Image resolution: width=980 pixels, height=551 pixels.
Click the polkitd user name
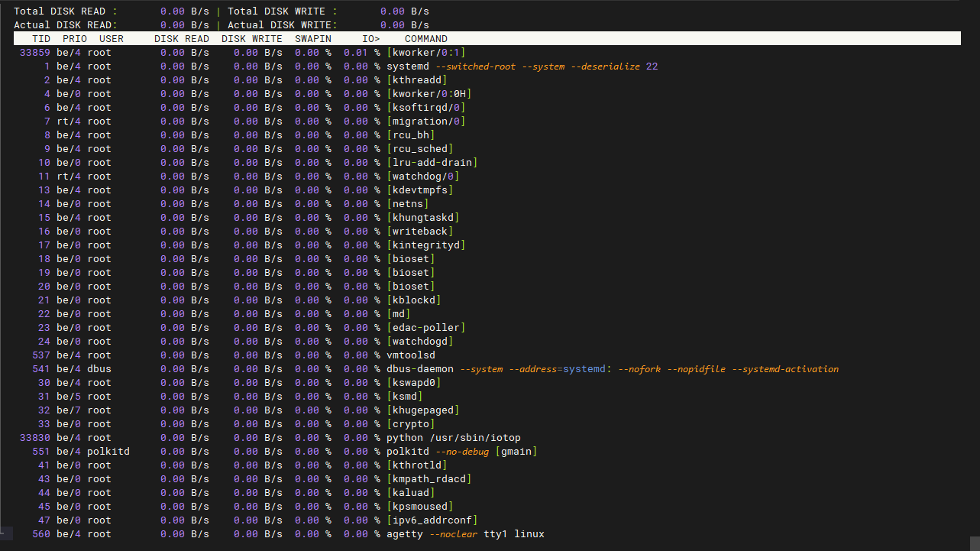108,452
